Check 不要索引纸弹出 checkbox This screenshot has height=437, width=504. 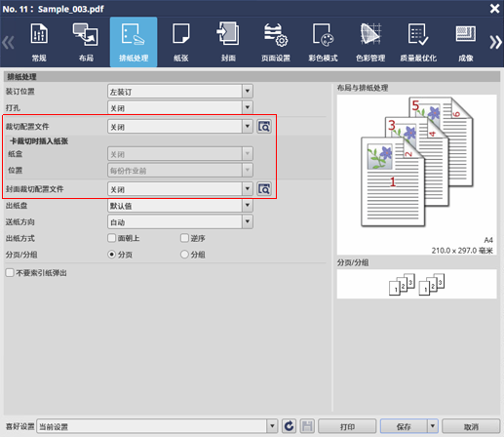pos(10,272)
